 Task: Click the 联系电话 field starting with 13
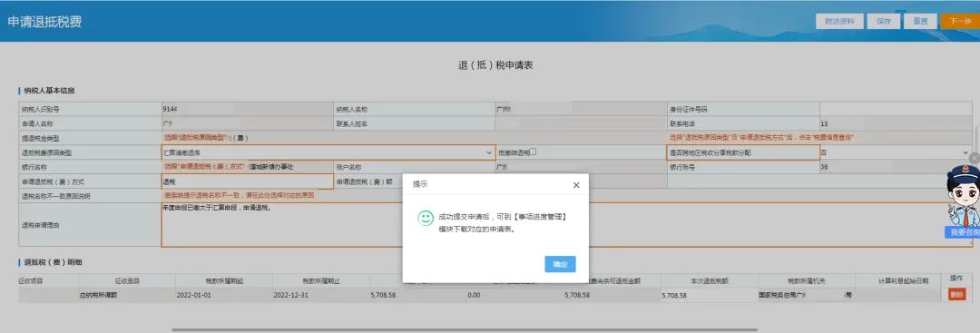[895, 123]
